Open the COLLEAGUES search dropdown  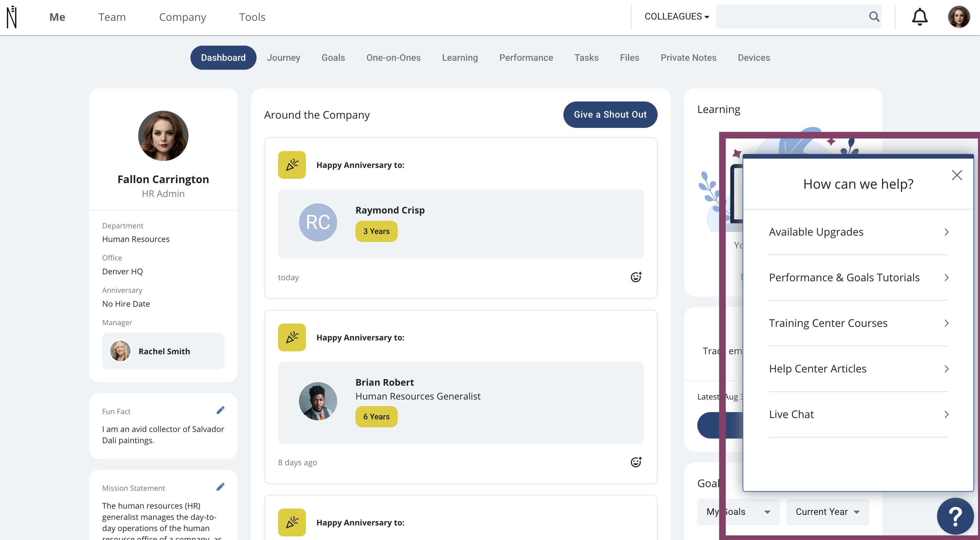pos(677,16)
